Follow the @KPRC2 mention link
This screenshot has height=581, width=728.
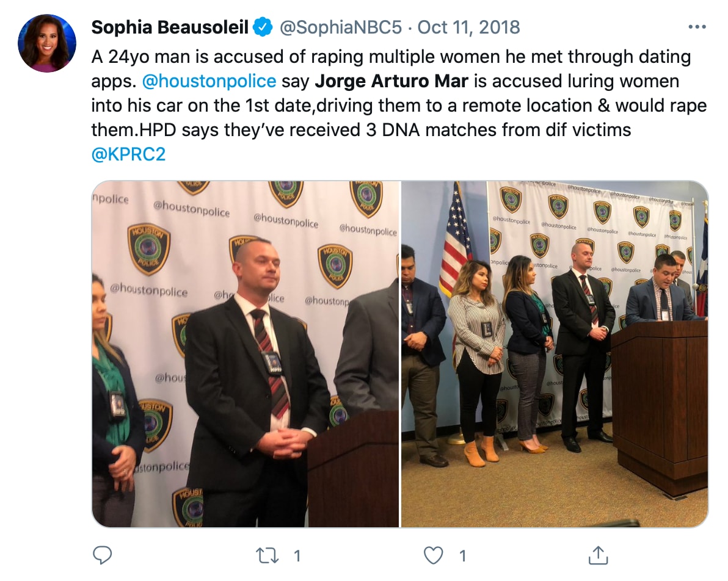pos(128,154)
